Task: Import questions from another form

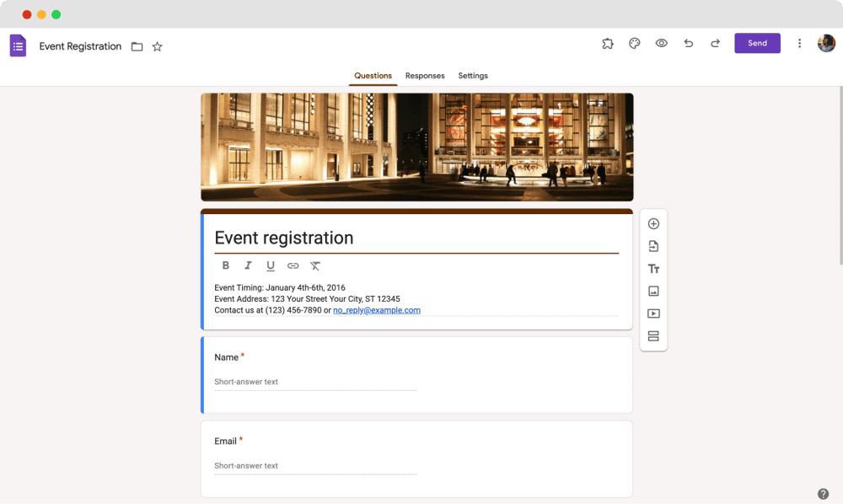Action: point(653,246)
